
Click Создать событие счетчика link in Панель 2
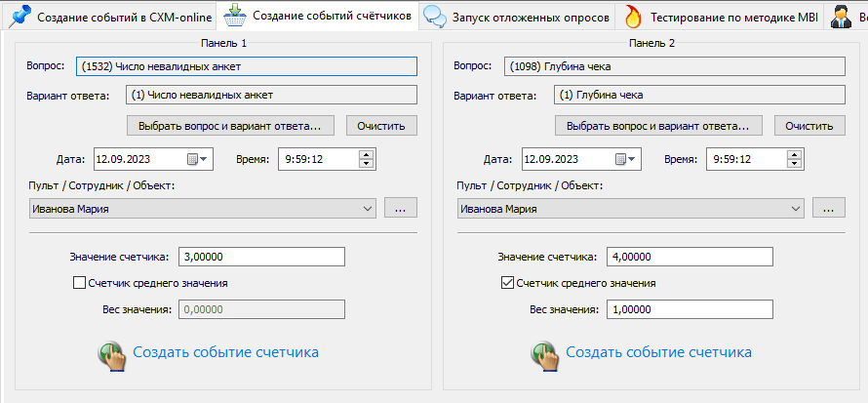coord(658,352)
